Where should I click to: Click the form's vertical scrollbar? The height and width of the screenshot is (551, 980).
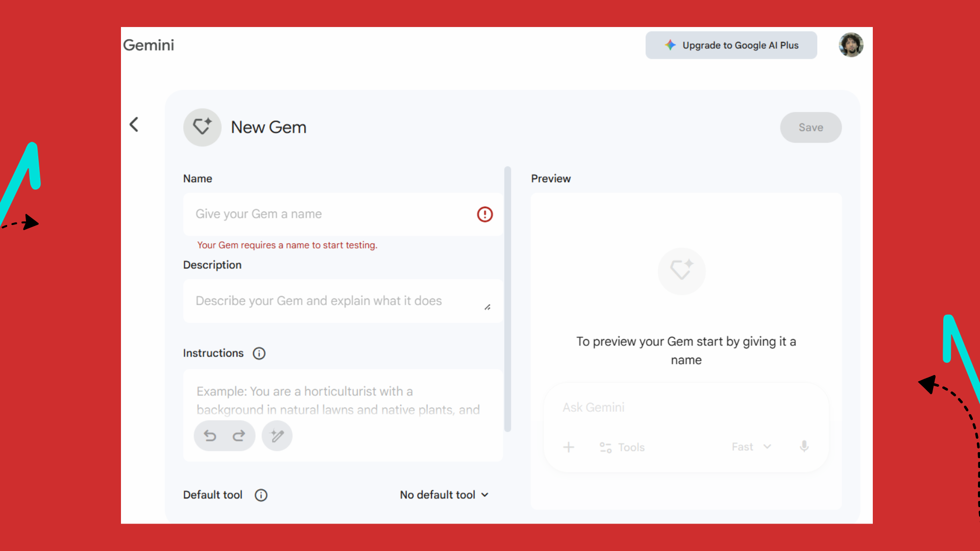(507, 298)
